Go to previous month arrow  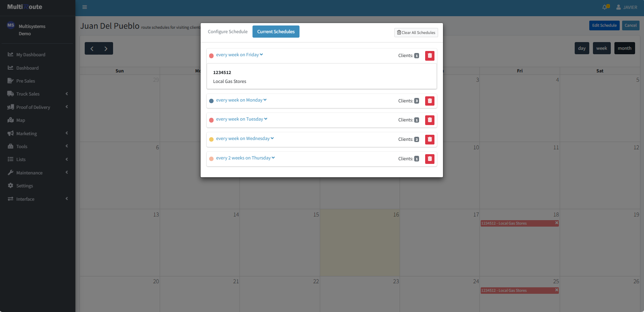[x=92, y=49]
